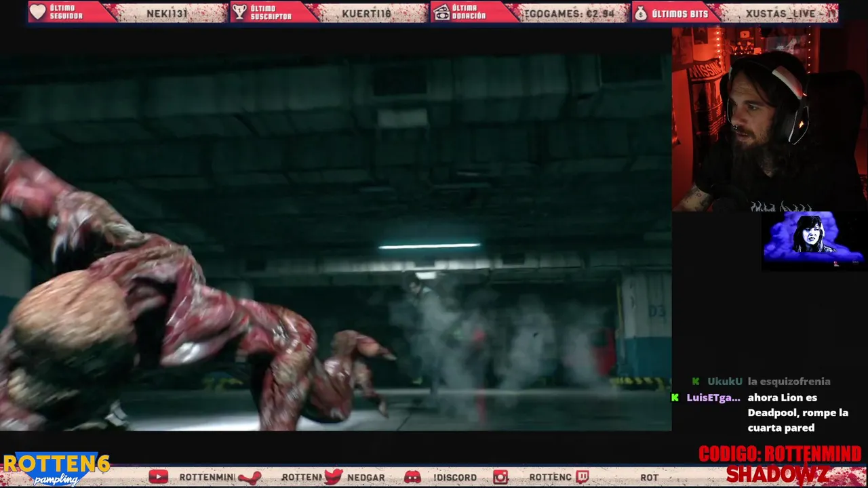This screenshot has width=868, height=488.
Task: Click the Steam icon in bottom bar
Action: 250,477
